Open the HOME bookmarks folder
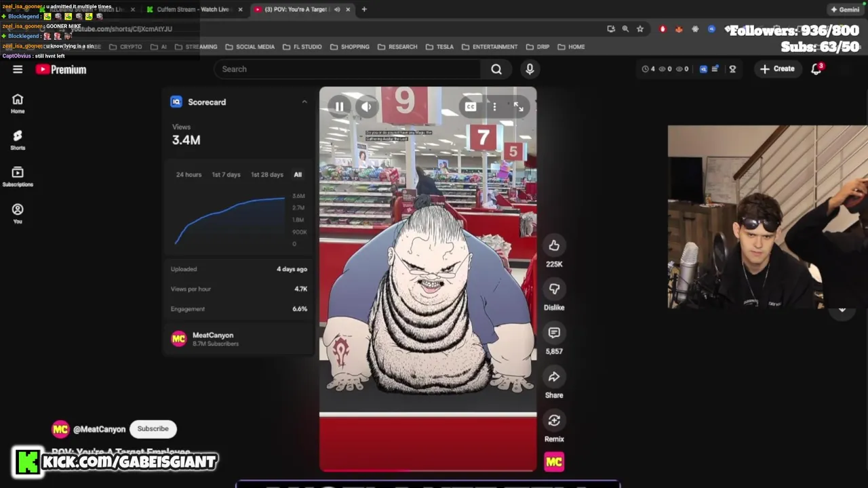Image resolution: width=868 pixels, height=488 pixels. coord(571,47)
